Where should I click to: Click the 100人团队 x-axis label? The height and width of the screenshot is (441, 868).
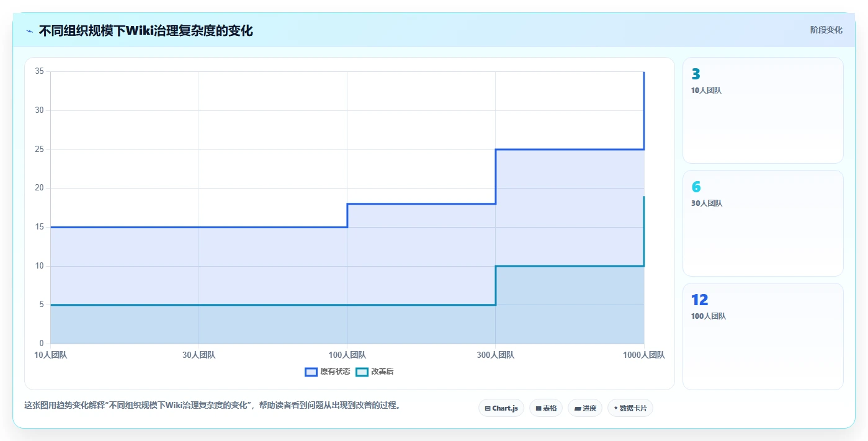click(x=347, y=355)
